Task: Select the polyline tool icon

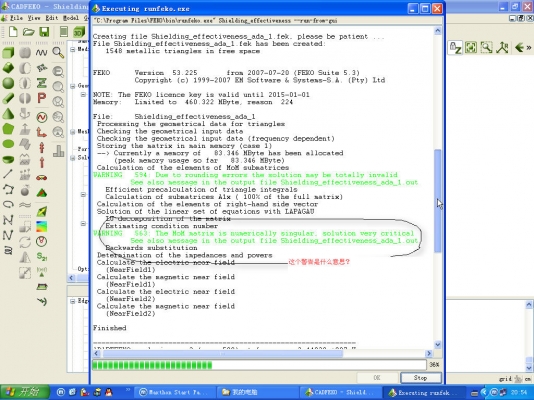Action: [8, 189]
